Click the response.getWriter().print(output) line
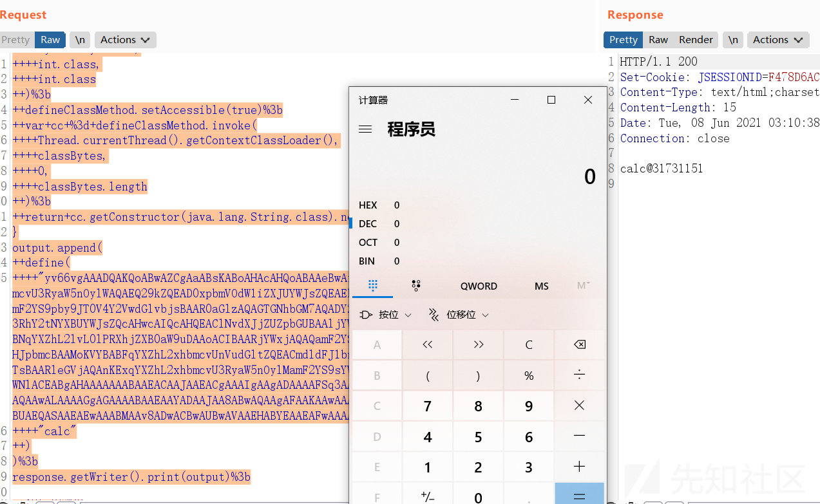This screenshot has height=504, width=820. pos(131,477)
